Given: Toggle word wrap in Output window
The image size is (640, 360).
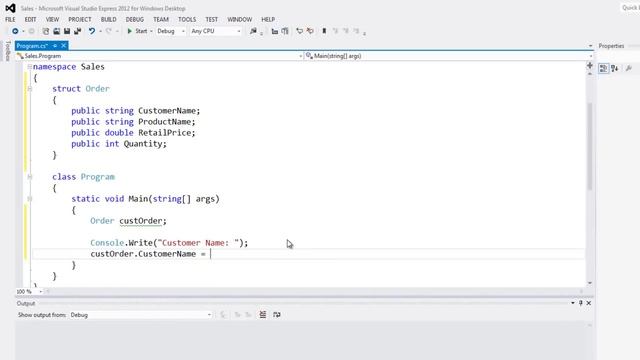Looking at the screenshot, I should click(277, 315).
